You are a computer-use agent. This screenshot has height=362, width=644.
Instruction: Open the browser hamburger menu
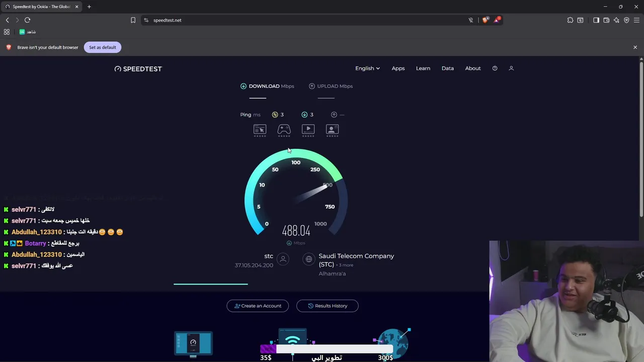pyautogui.click(x=636, y=20)
